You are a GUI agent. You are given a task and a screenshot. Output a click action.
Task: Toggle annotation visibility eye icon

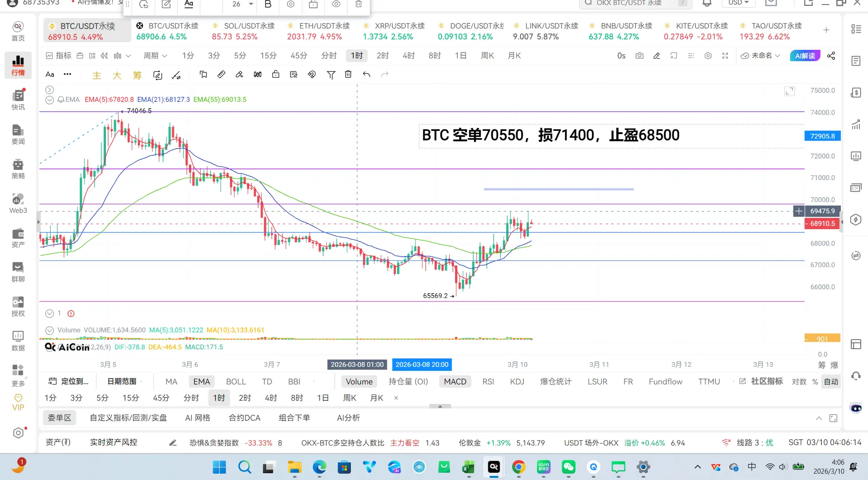click(336, 4)
